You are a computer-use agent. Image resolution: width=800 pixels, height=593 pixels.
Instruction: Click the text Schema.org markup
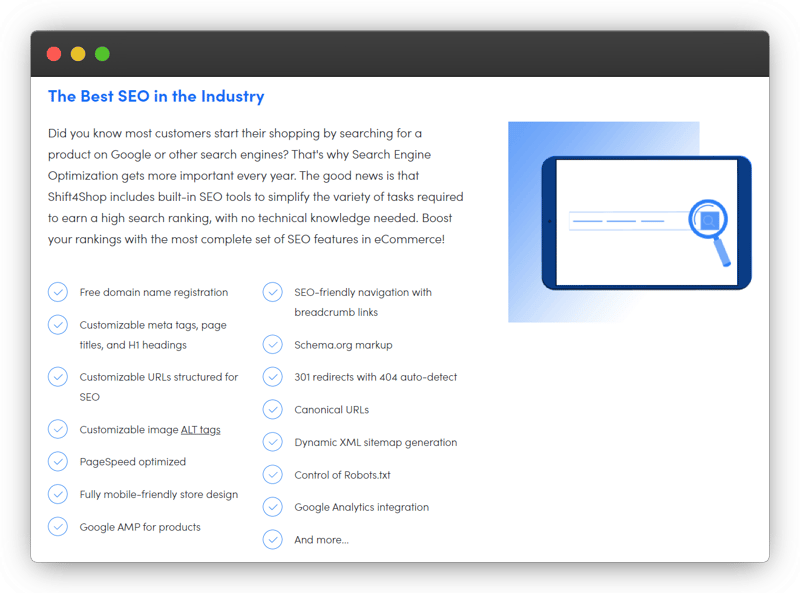coord(343,345)
